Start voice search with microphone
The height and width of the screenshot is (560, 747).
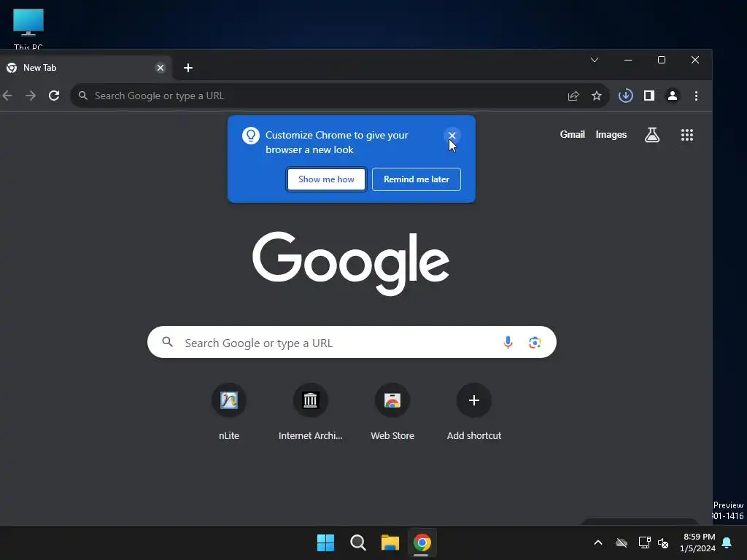coord(508,343)
